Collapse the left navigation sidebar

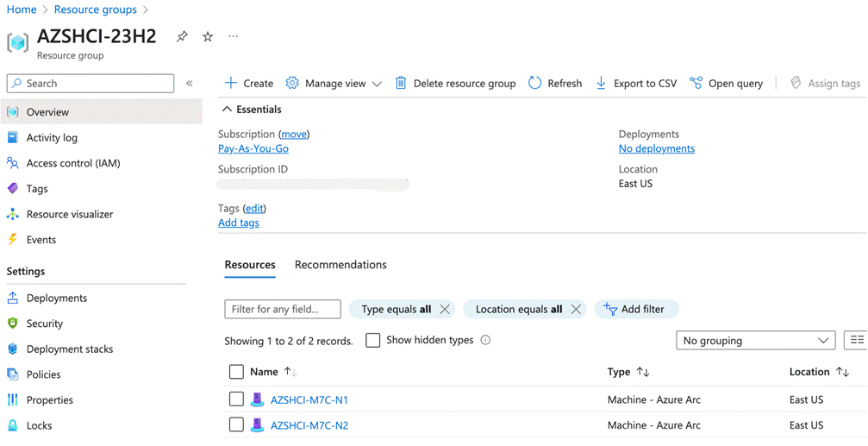click(x=190, y=84)
